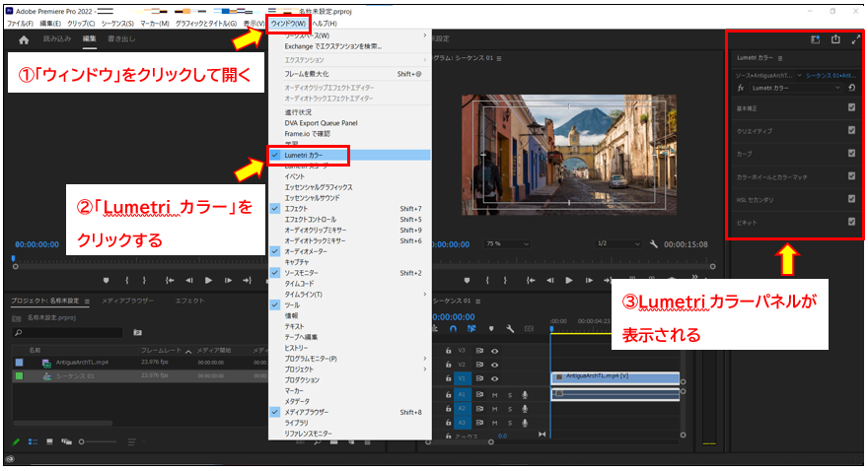The image size is (868, 471).
Task: Switch project panel to Icon view
Action: (49, 441)
